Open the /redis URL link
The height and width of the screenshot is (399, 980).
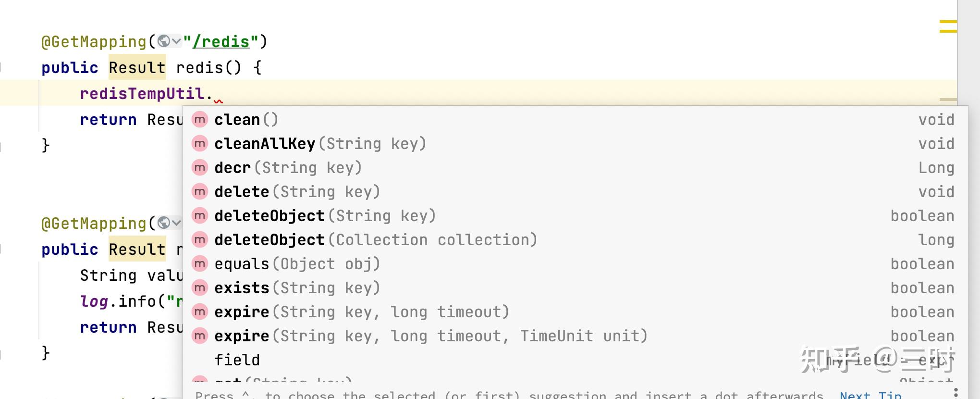point(221,42)
